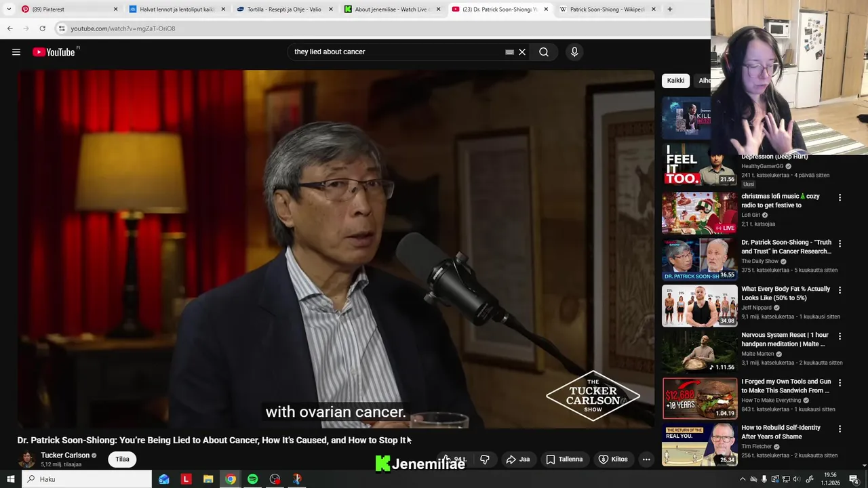Open How to Rebuild Self-Identity video
The image size is (868, 488).
781,432
